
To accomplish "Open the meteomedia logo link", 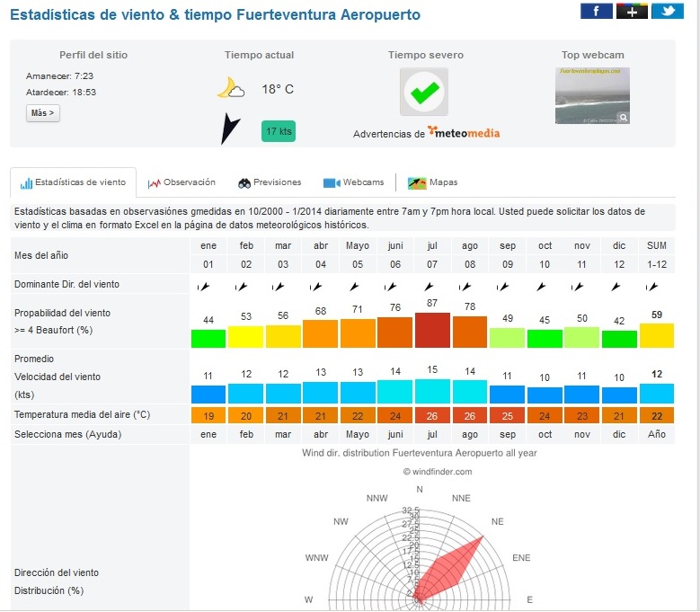I will 464,132.
